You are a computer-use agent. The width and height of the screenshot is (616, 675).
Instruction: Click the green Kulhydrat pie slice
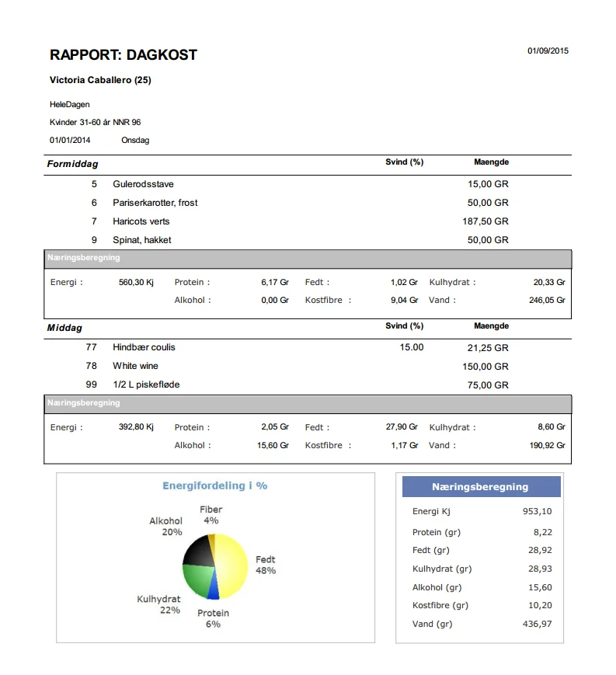pyautogui.click(x=199, y=580)
